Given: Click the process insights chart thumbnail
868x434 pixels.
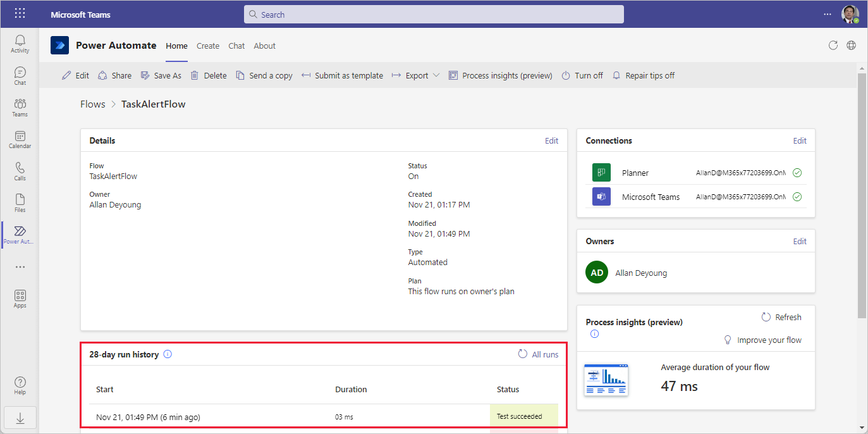Looking at the screenshot, I should 606,380.
